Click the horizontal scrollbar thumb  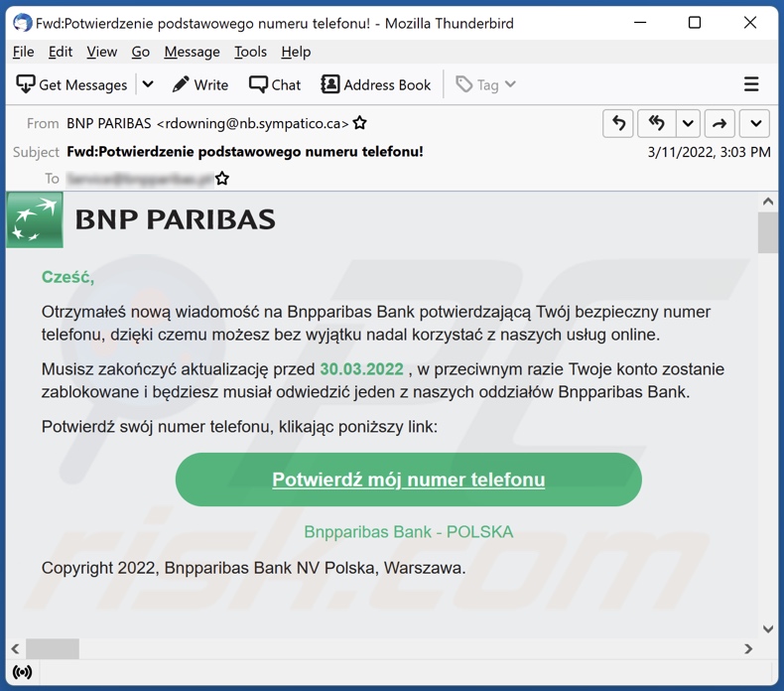[52, 648]
